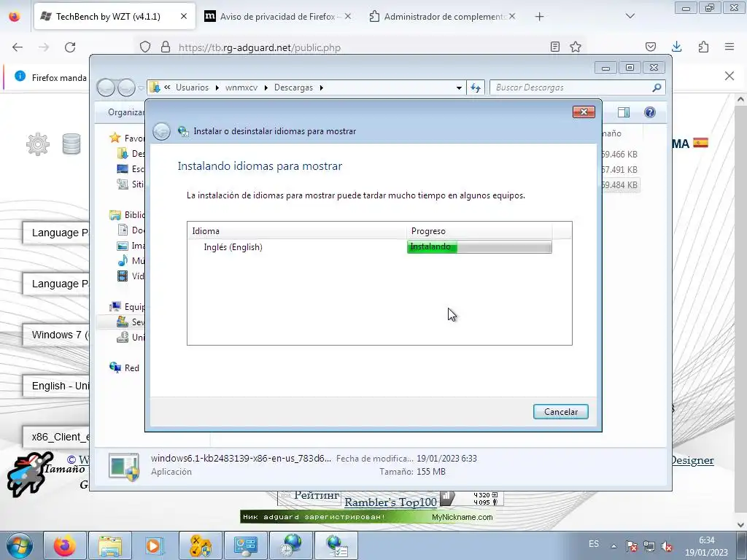Screen dimensions: 747x560
Task: Open the English language dropdown on TechBench page
Action: (x=55, y=386)
